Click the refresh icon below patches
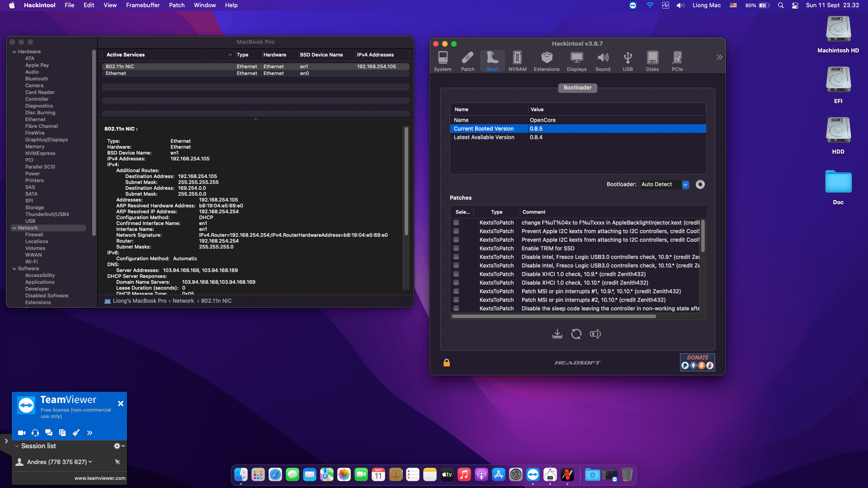 (x=576, y=334)
